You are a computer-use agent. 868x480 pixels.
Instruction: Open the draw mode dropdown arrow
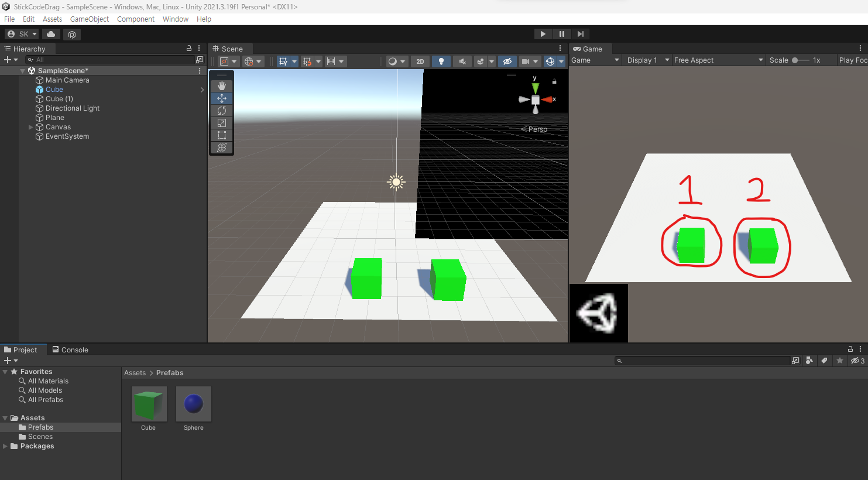403,61
